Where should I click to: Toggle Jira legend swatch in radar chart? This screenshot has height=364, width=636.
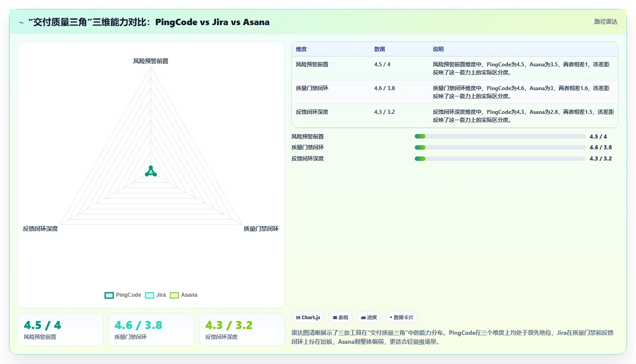click(x=149, y=295)
